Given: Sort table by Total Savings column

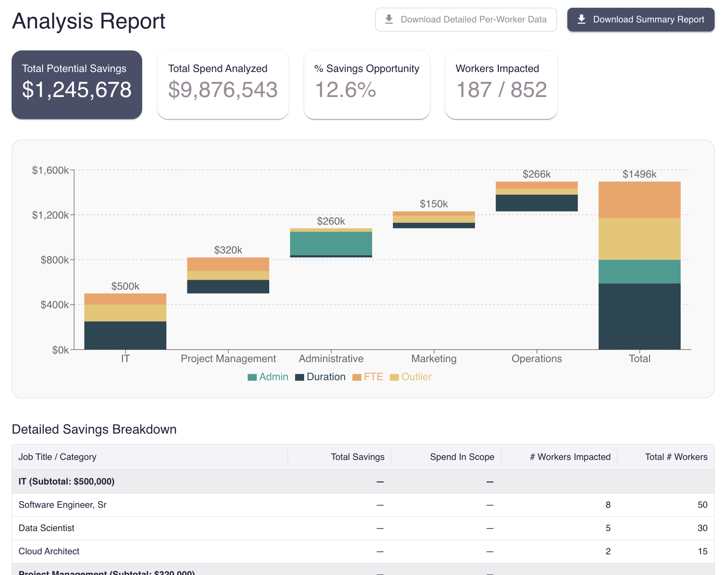Looking at the screenshot, I should coord(357,457).
